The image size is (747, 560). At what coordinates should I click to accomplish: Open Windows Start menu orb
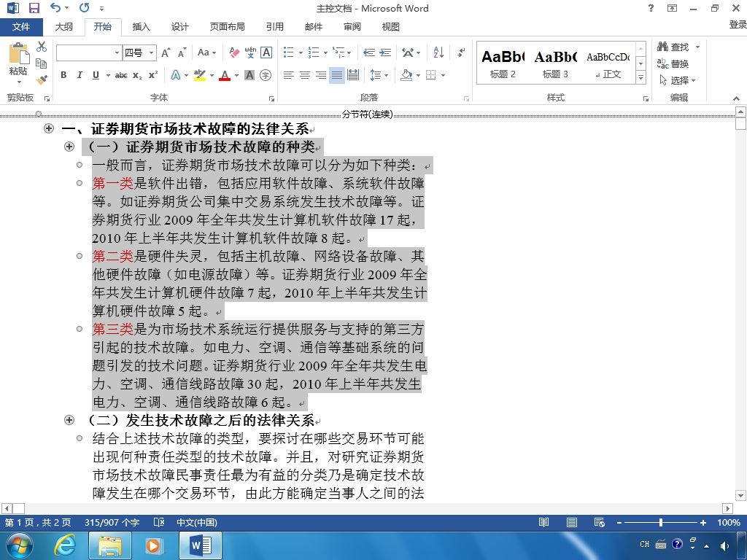pyautogui.click(x=19, y=545)
